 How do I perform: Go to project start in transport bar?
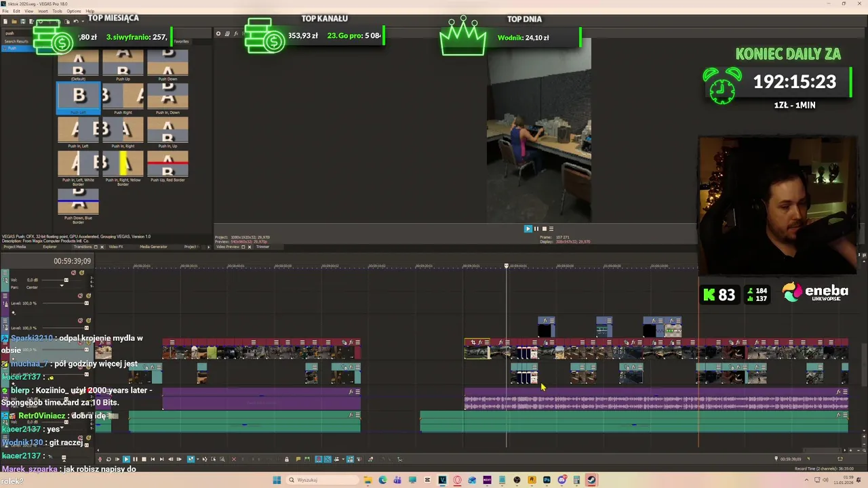[x=153, y=459]
